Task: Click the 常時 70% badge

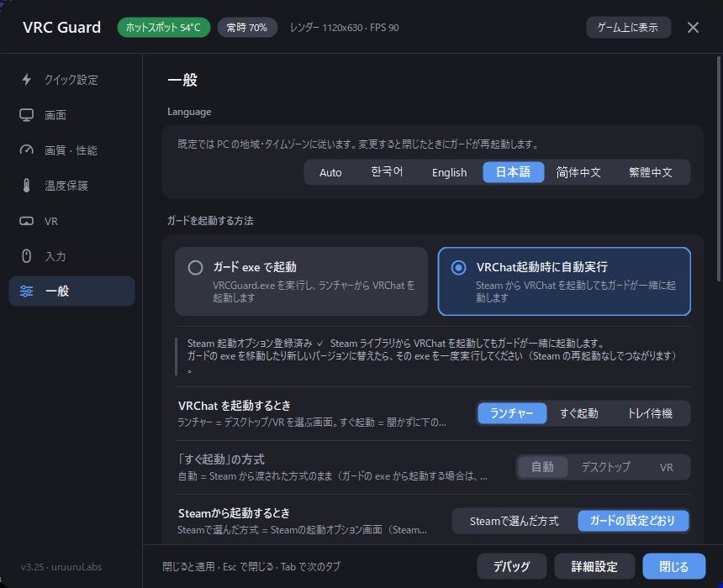Action: (247, 28)
